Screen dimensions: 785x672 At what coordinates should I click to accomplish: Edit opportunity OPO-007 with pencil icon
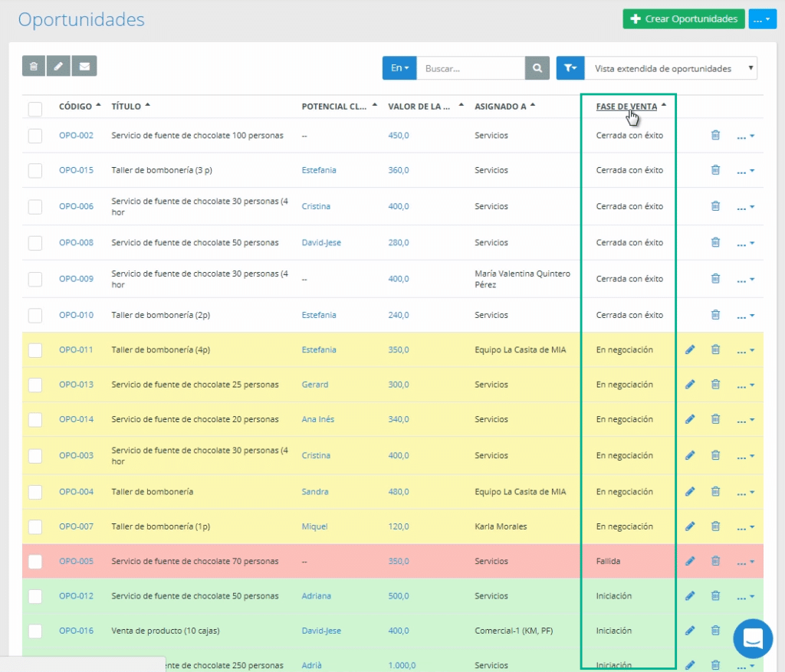(690, 526)
